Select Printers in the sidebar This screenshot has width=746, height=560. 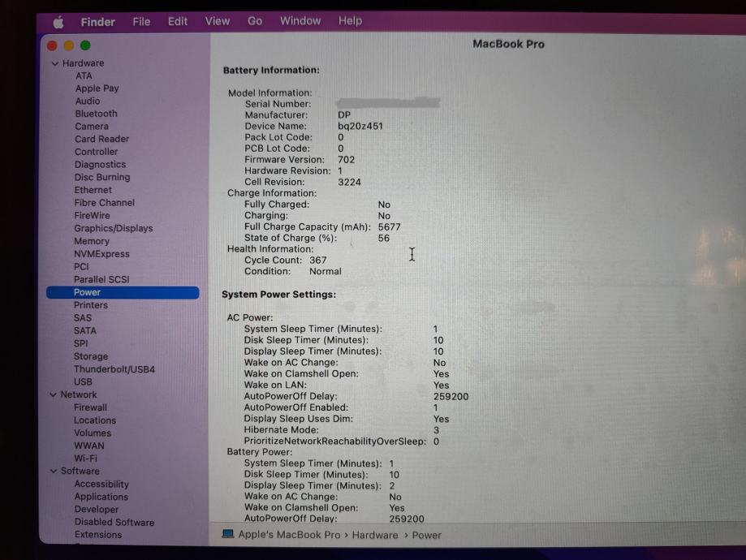coord(90,305)
